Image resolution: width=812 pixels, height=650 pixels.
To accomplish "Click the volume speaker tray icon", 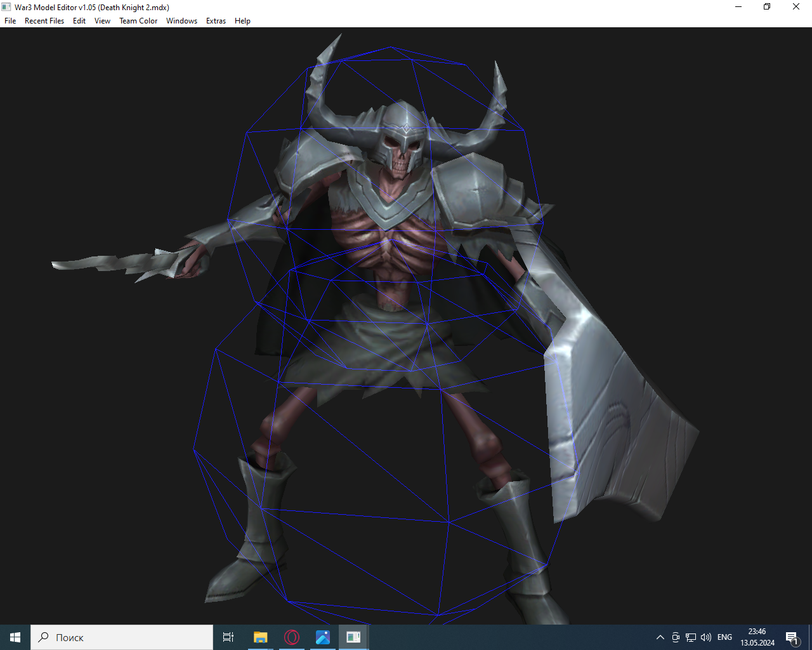I will tap(706, 637).
